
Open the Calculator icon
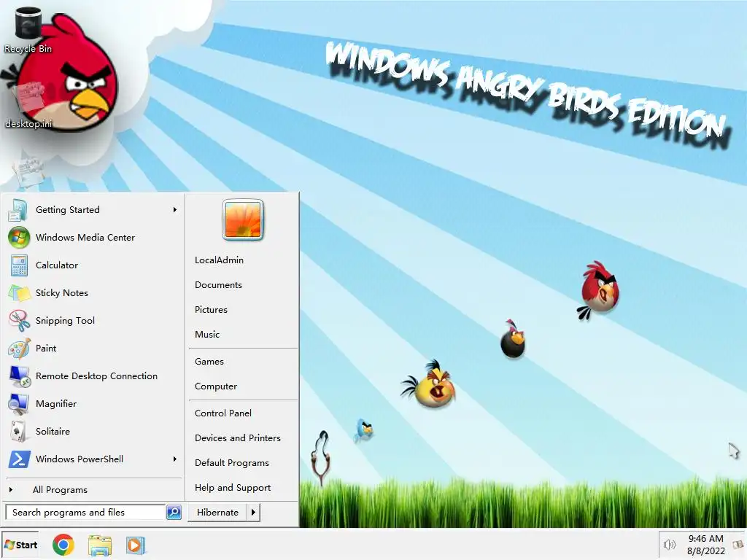(19, 265)
